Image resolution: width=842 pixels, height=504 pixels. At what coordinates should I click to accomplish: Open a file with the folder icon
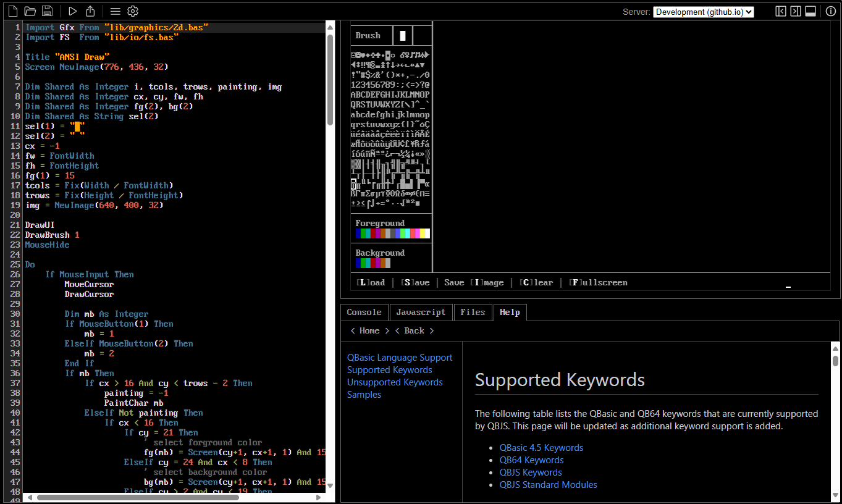pyautogui.click(x=30, y=11)
